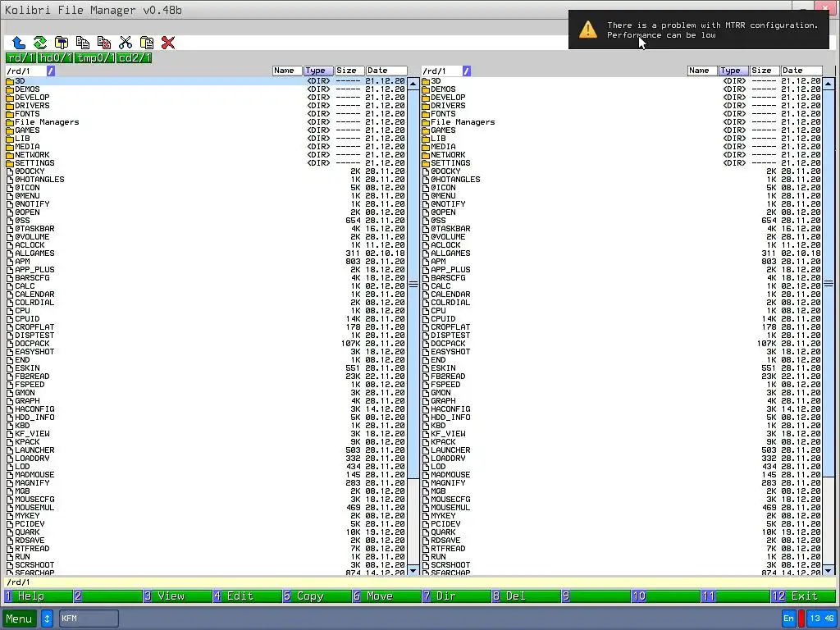Click the 6 Move function button
This screenshot has height=630, width=840.
[x=386, y=596]
